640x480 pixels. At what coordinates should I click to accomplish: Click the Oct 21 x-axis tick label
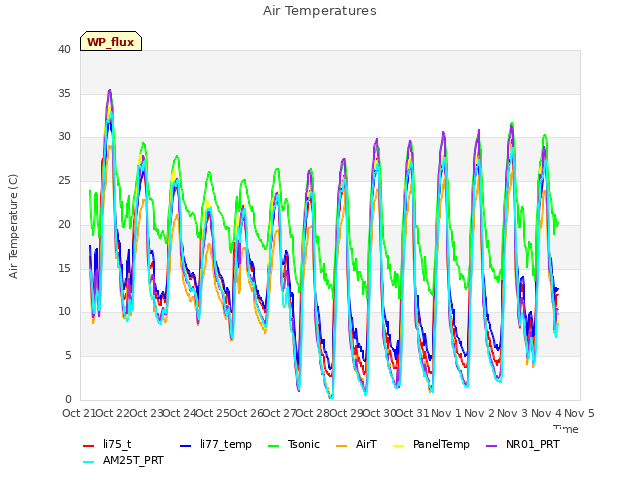click(79, 413)
